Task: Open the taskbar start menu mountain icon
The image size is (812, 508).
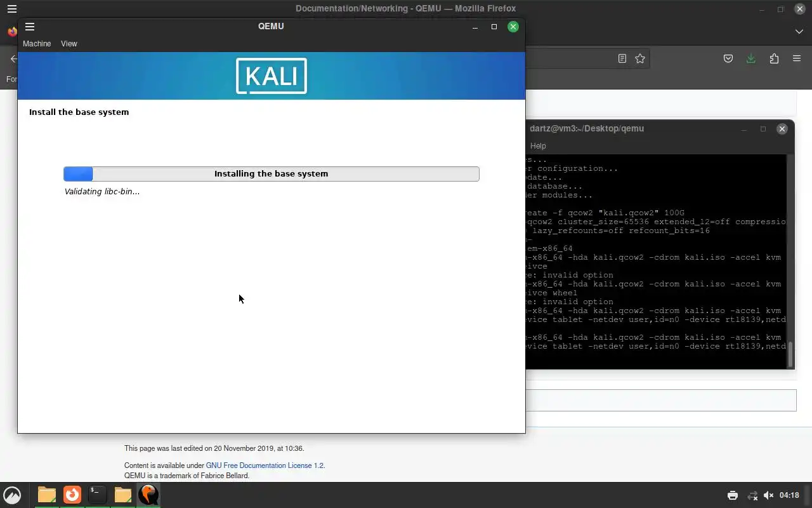Action: [12, 495]
